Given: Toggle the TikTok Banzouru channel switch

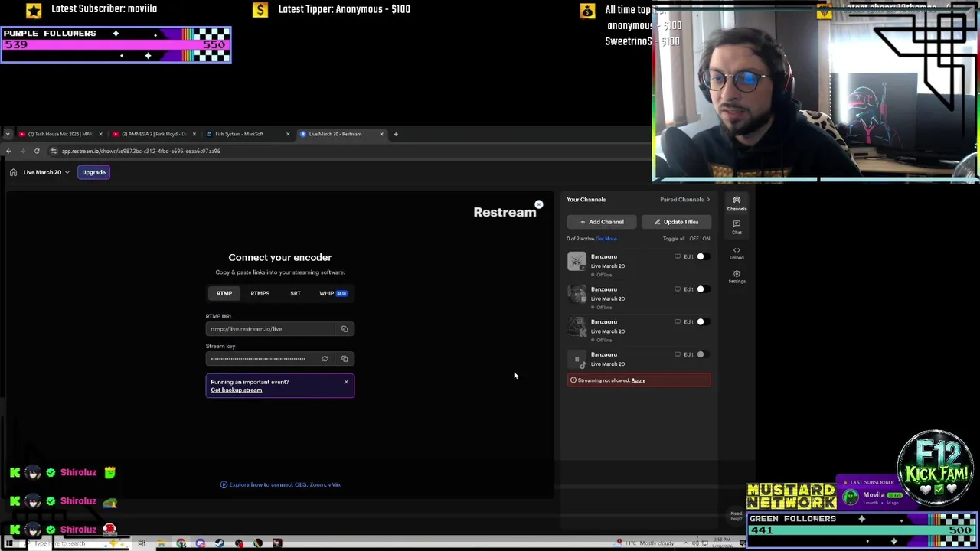Looking at the screenshot, I should point(702,354).
